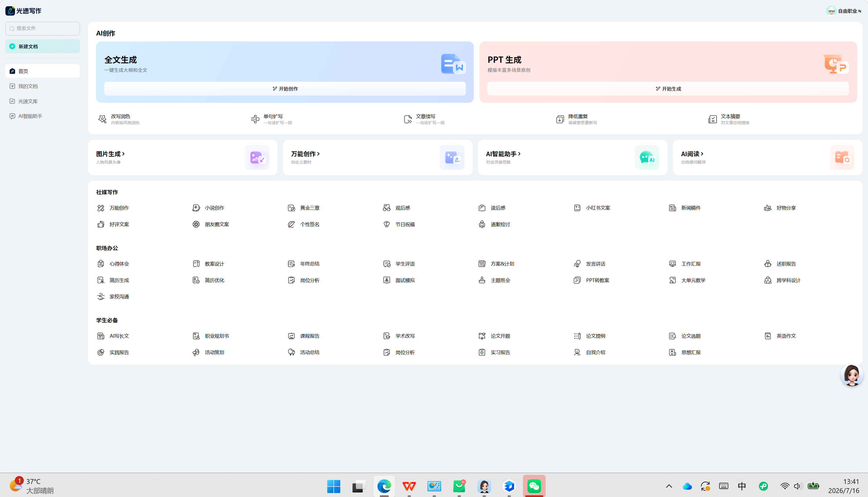
Task: Show hidden system tray icons
Action: point(669,486)
